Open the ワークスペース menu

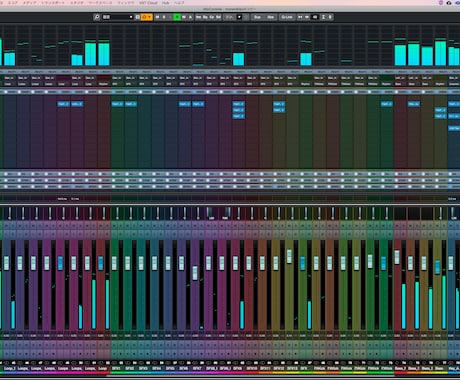click(x=100, y=3)
